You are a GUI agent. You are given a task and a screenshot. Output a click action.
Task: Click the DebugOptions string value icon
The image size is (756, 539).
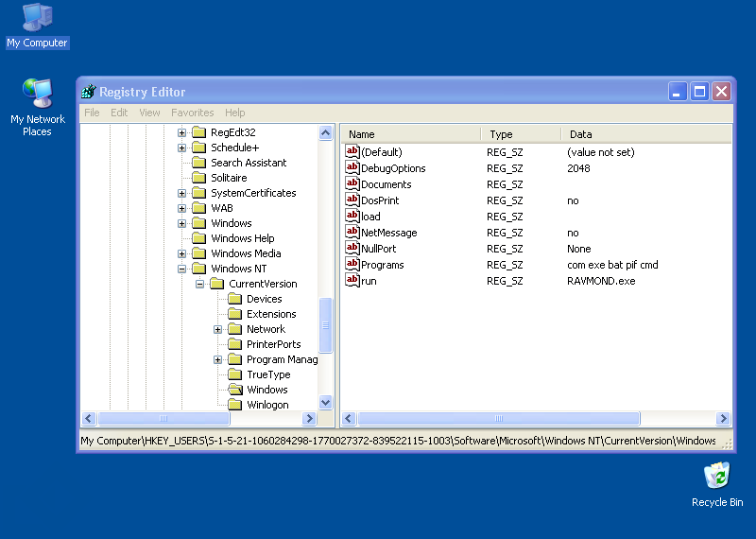(352, 167)
